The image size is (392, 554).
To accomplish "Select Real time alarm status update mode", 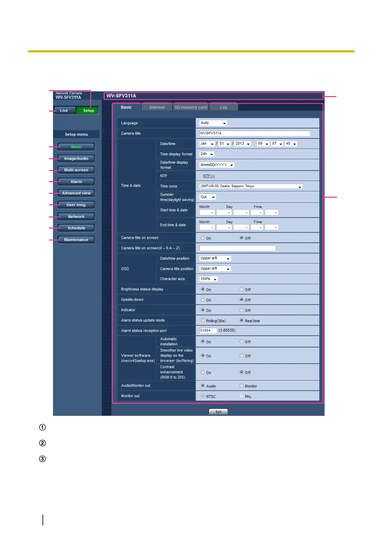I will click(242, 320).
